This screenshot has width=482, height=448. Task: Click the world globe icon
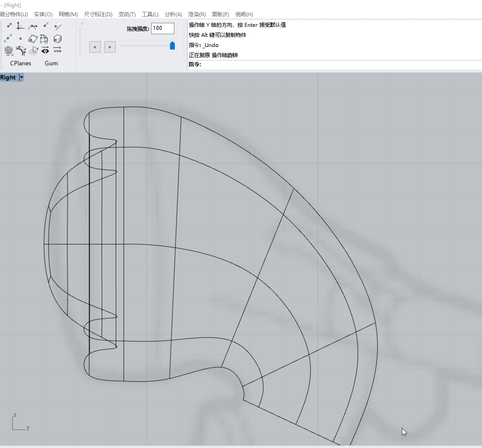tap(9, 50)
